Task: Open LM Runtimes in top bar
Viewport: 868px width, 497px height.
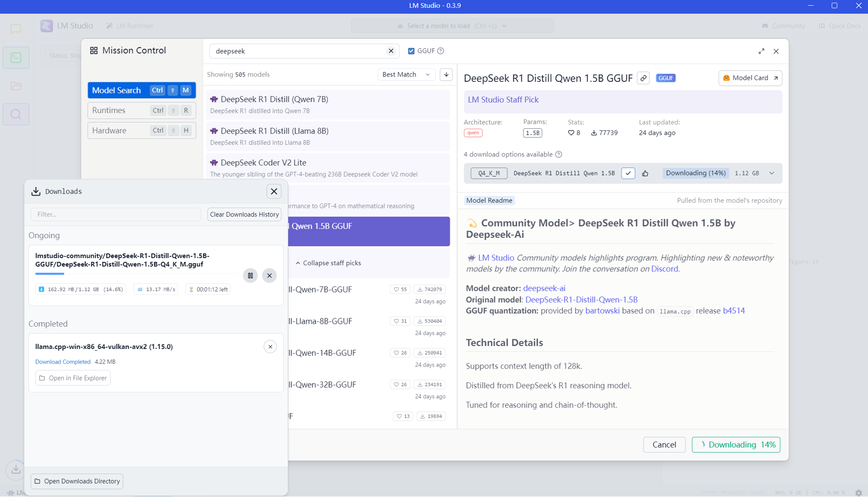Action: click(130, 26)
